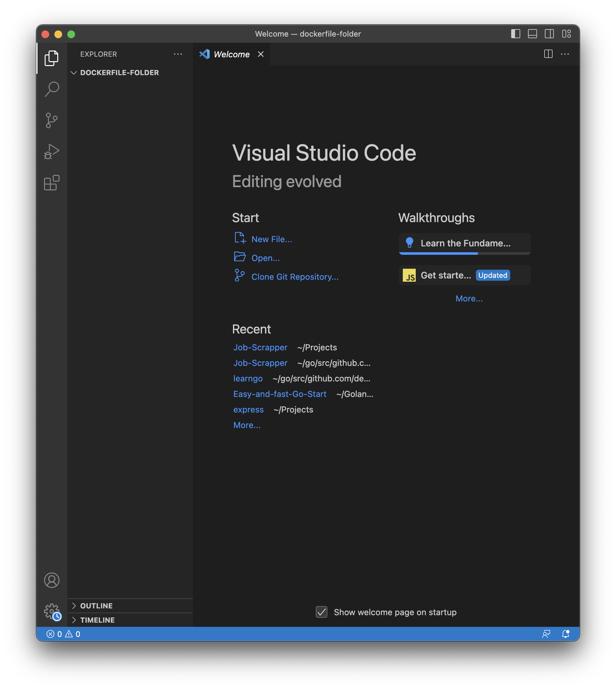Open the Manage gear icon
The image size is (616, 689).
(51, 611)
